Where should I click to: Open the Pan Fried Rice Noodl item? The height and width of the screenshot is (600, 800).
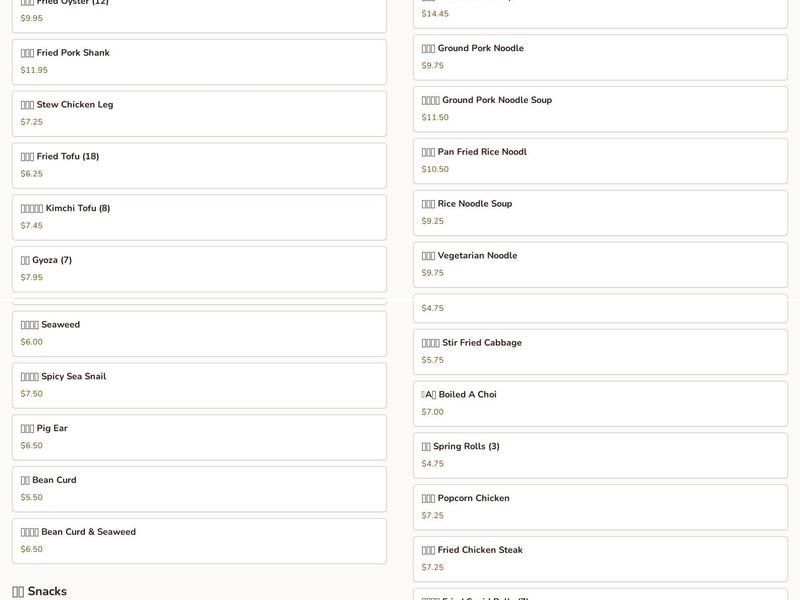(x=600, y=161)
